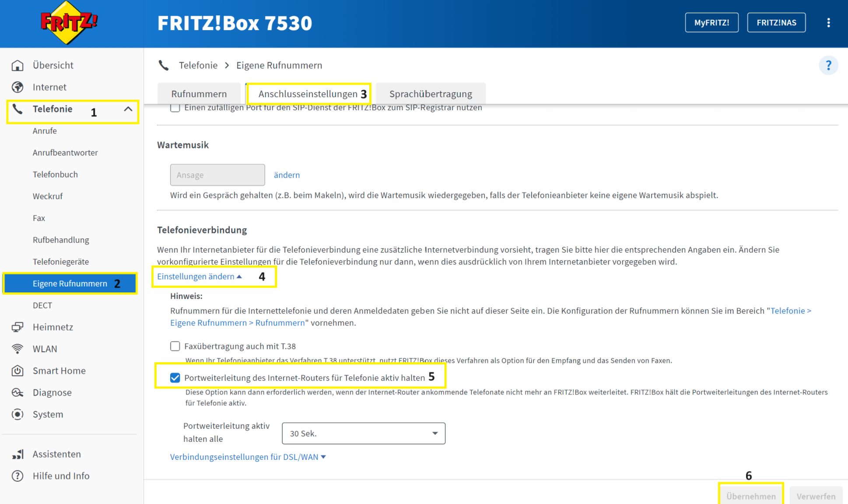Click the breadcrumb phone icon
The width and height of the screenshot is (848, 504).
tap(164, 66)
